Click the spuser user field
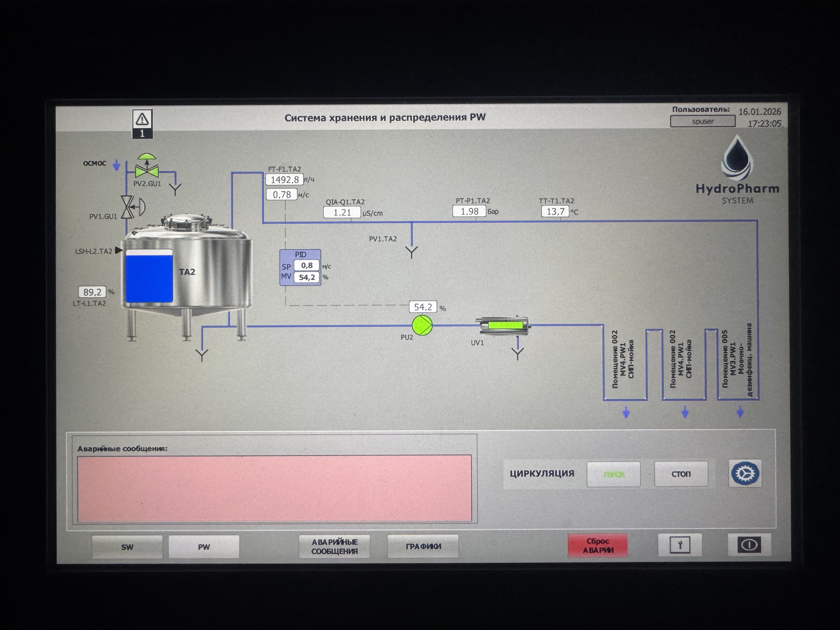 click(x=702, y=121)
